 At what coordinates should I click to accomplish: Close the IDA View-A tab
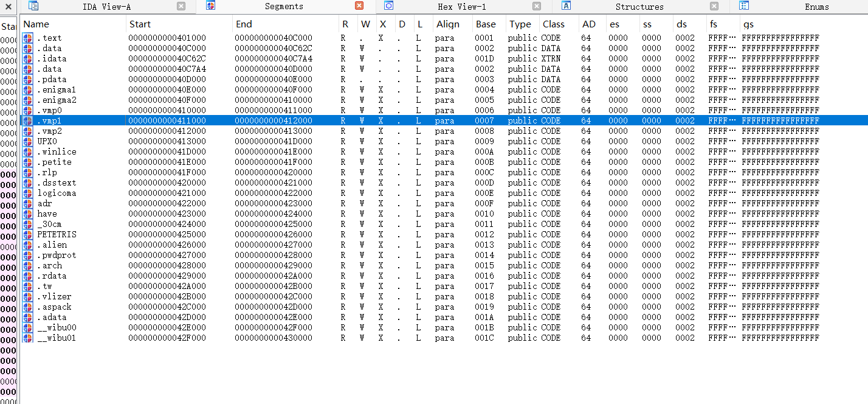[181, 6]
